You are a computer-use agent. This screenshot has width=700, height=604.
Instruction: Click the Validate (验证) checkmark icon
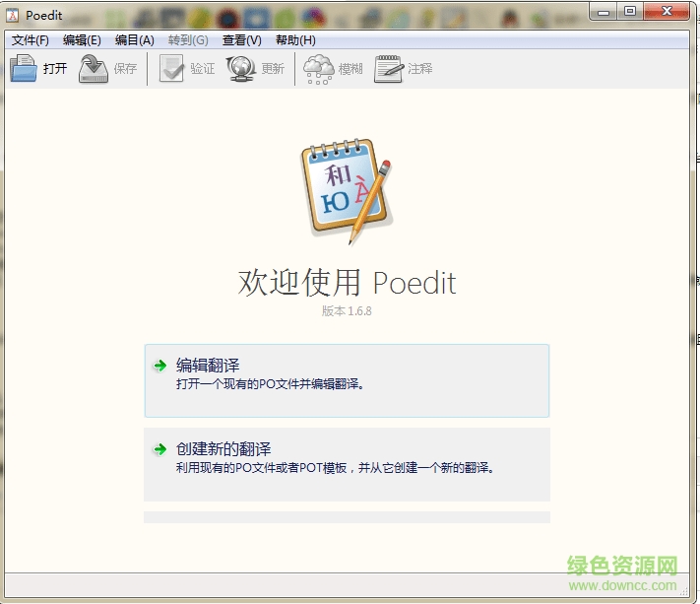(171, 68)
